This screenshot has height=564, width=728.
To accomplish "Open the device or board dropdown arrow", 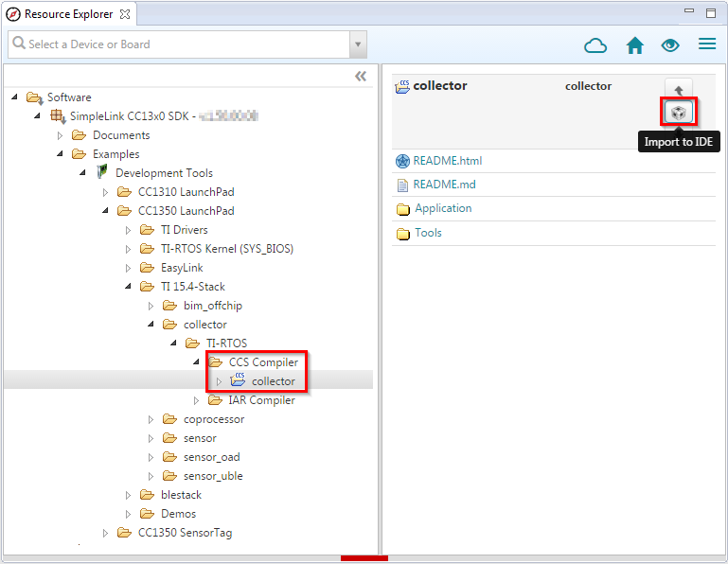I will pos(358,44).
